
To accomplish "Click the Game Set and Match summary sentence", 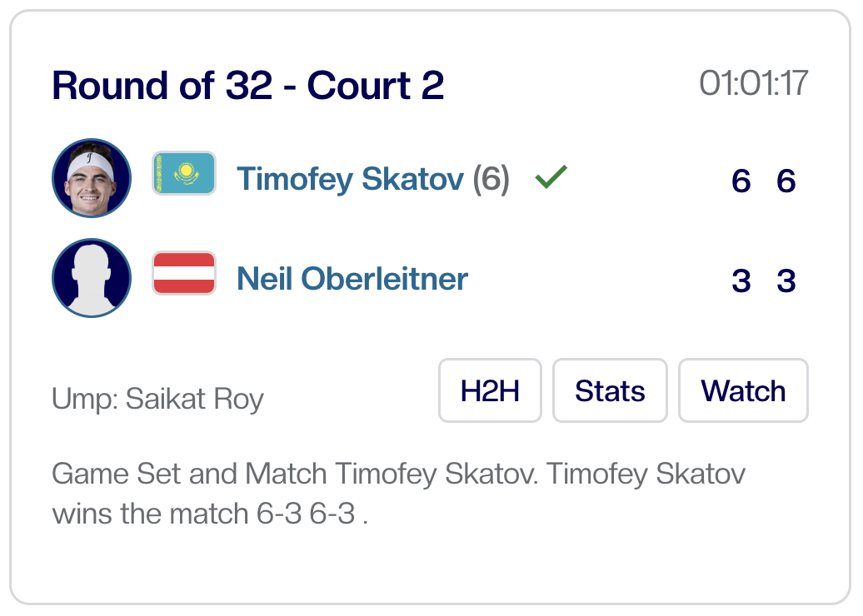I will 398,474.
